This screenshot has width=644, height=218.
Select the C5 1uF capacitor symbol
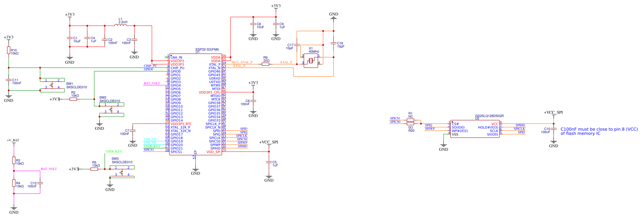pos(269,162)
